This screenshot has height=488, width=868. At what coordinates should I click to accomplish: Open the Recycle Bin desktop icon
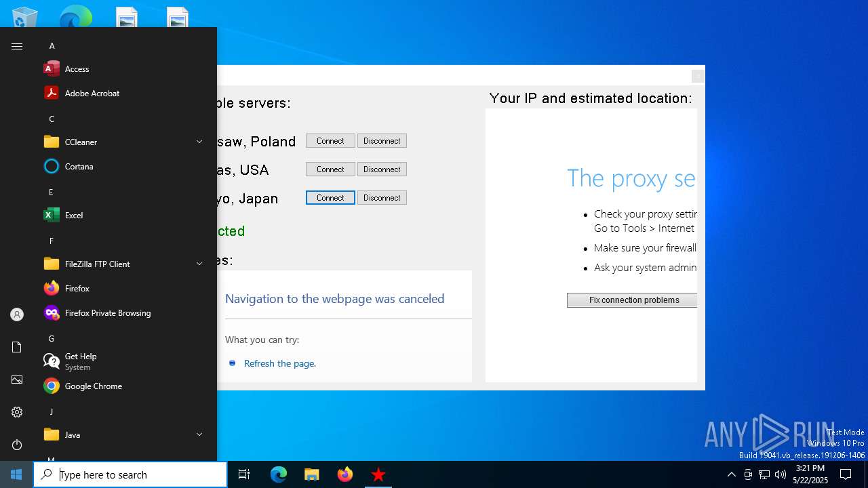(x=24, y=16)
